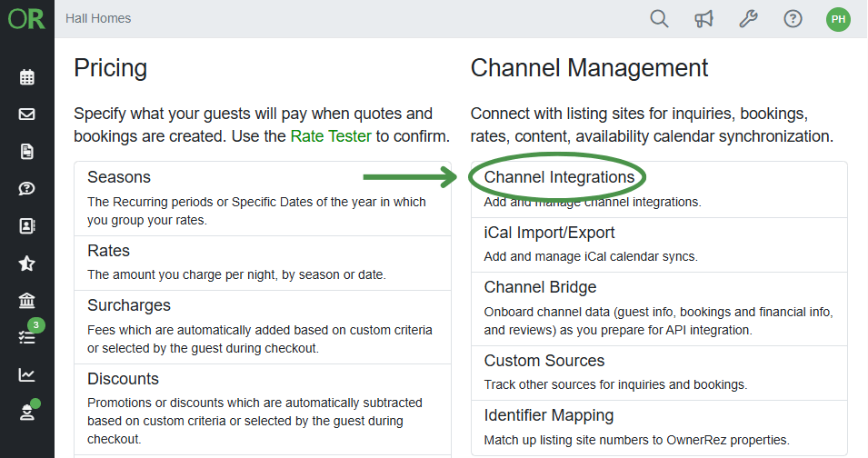Click the search magnifier icon
The height and width of the screenshot is (458, 868).
pyautogui.click(x=659, y=19)
